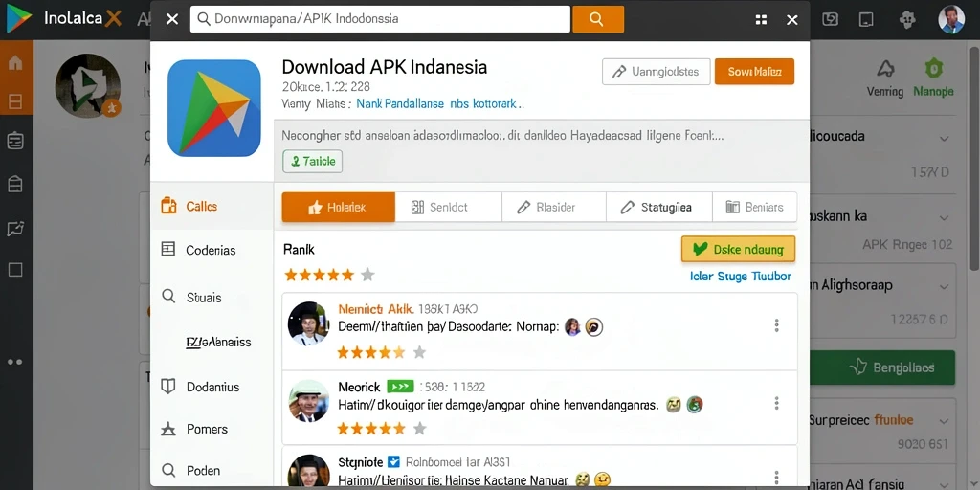Open the grid view icon in top bar
The width and height of the screenshot is (980, 490).
coord(761,19)
